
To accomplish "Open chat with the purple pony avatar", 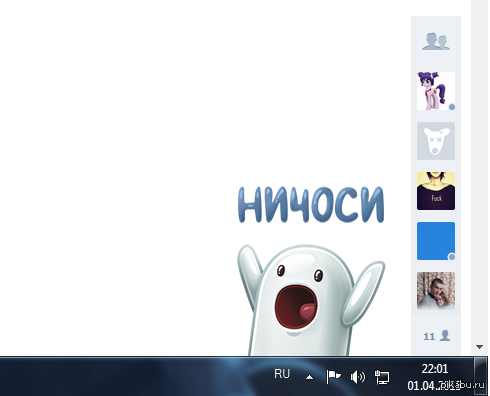I will pyautogui.click(x=436, y=91).
